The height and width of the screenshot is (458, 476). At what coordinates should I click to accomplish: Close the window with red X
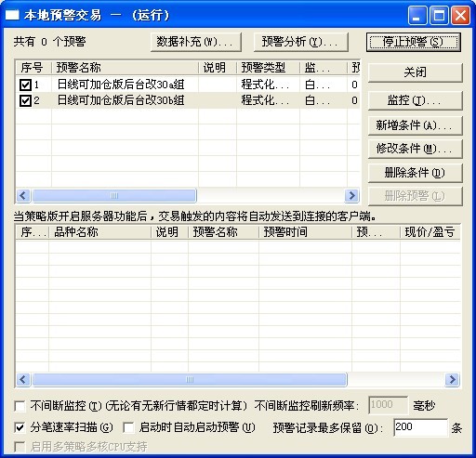tap(460, 15)
